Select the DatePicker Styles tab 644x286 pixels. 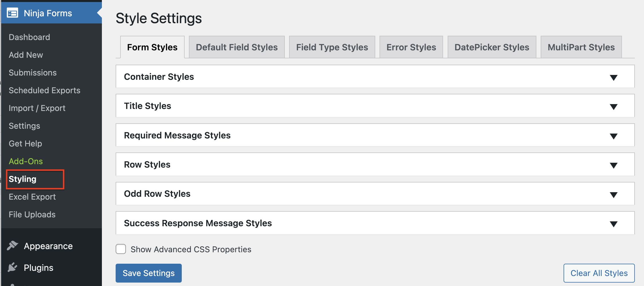point(491,47)
